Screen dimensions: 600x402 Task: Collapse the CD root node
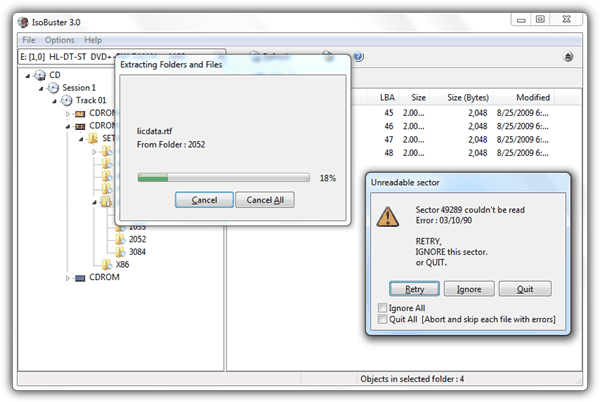(x=28, y=76)
